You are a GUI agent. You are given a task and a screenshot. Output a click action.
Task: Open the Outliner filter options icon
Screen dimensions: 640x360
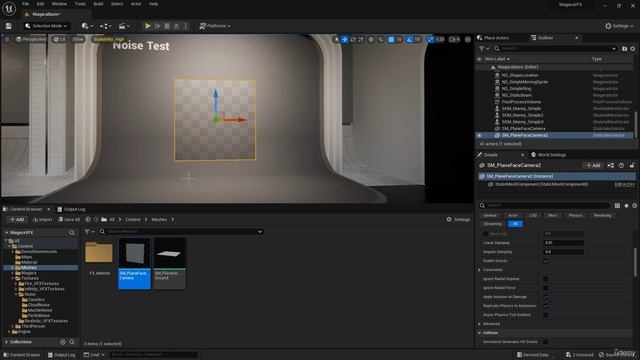pos(484,49)
